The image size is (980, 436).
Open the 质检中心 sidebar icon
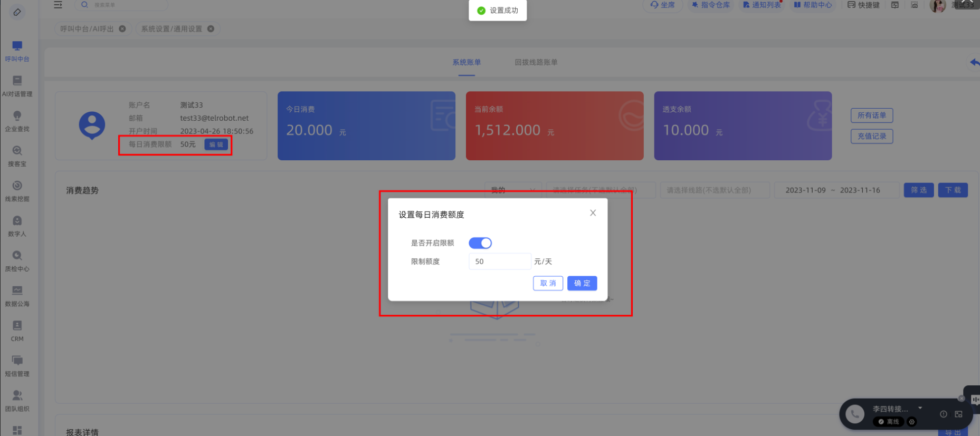coord(17,256)
